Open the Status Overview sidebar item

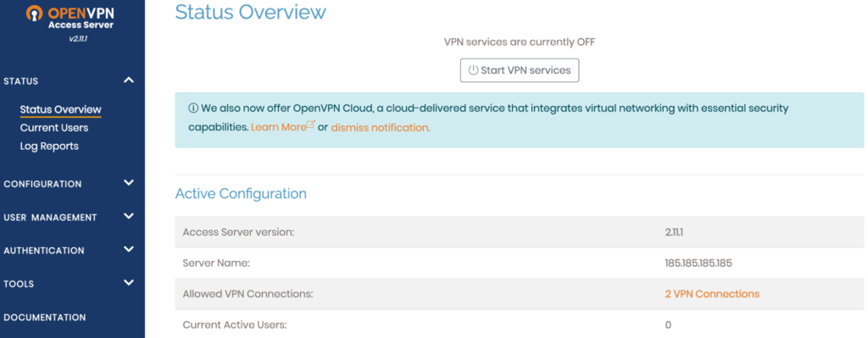(61, 109)
